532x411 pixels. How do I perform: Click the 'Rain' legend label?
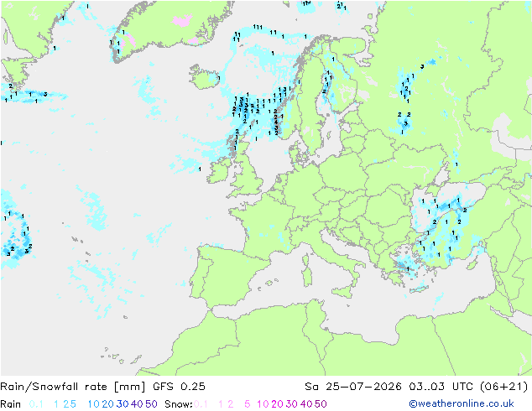pos(11,404)
